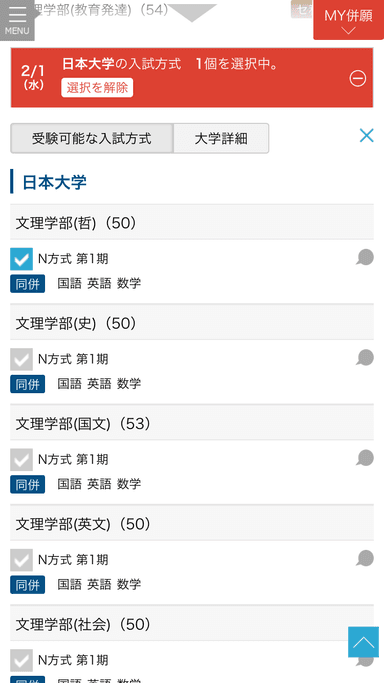Expand the MY併願 dropdown
The image size is (384, 683).
[348, 20]
